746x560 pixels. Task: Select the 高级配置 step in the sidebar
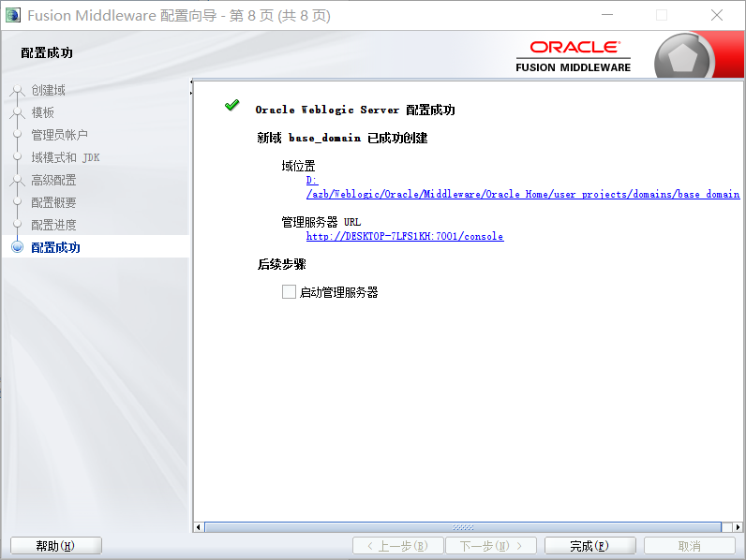(53, 180)
